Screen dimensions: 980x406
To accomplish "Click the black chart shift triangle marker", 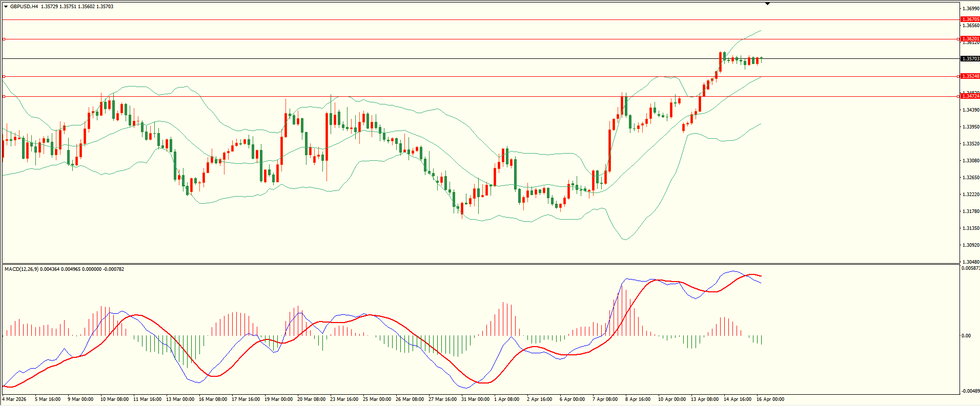I will click(x=767, y=4).
